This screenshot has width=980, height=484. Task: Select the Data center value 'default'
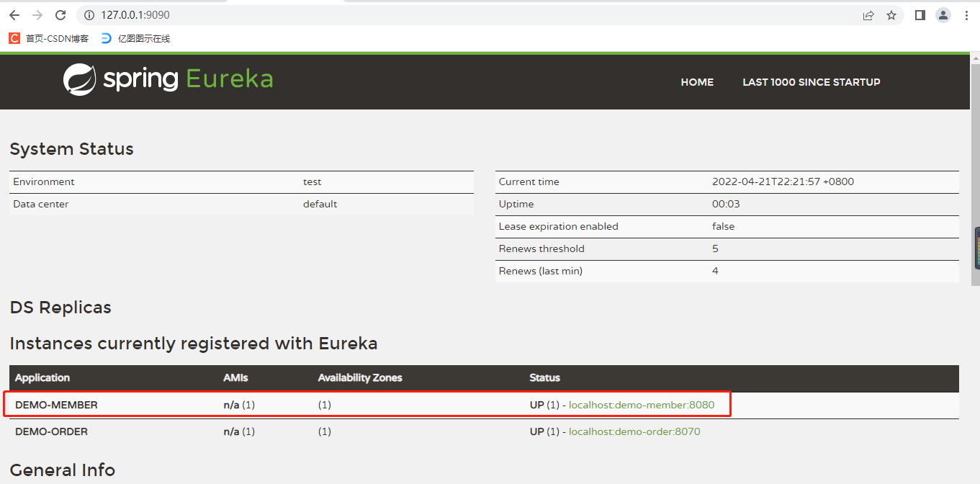pos(320,204)
